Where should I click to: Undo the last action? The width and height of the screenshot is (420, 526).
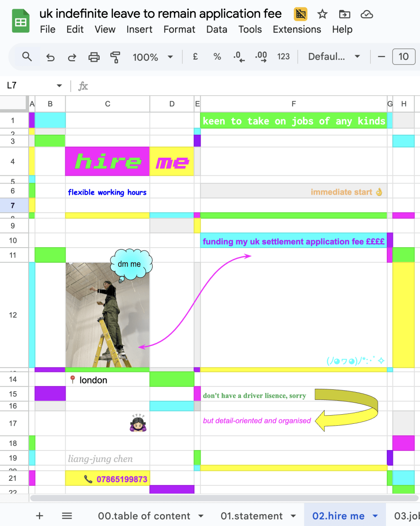pos(50,57)
